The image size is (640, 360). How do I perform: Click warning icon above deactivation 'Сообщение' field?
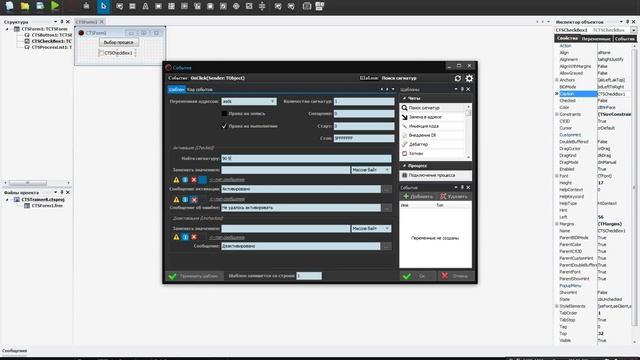pyautogui.click(x=176, y=237)
